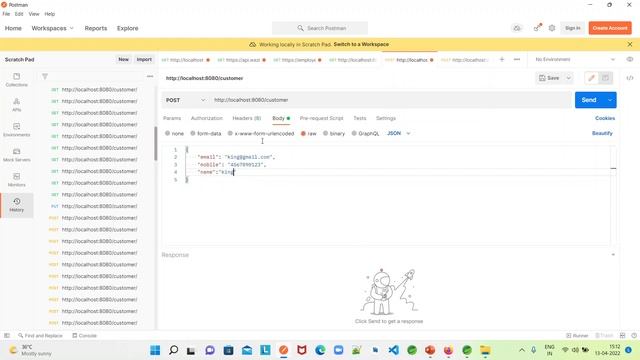Click the Import button

[144, 60]
